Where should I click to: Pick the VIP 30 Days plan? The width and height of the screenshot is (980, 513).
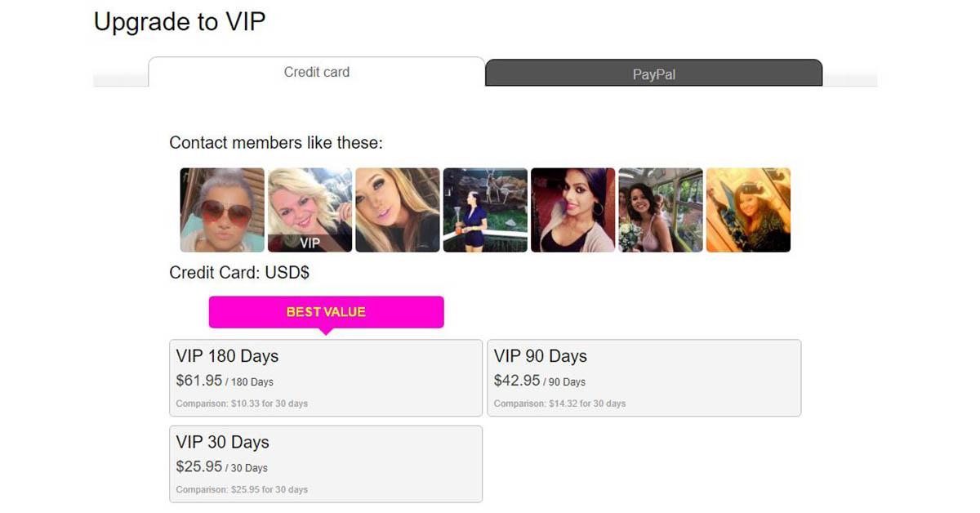click(325, 463)
